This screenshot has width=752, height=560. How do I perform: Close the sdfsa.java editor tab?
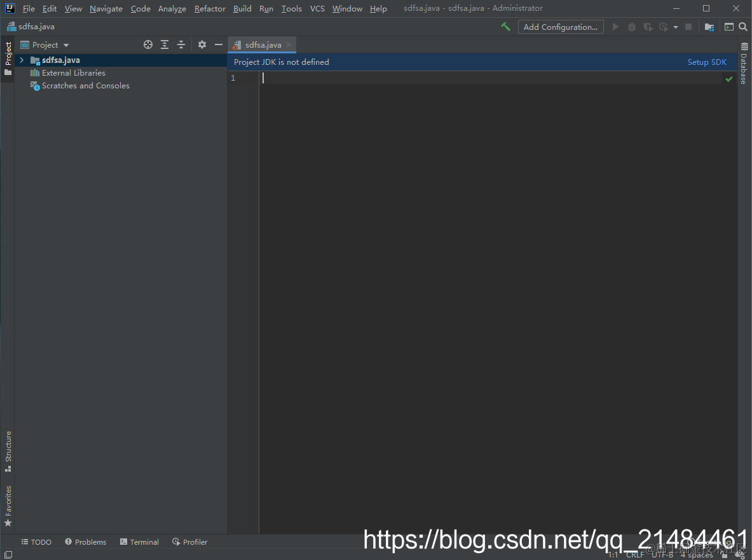pyautogui.click(x=289, y=44)
